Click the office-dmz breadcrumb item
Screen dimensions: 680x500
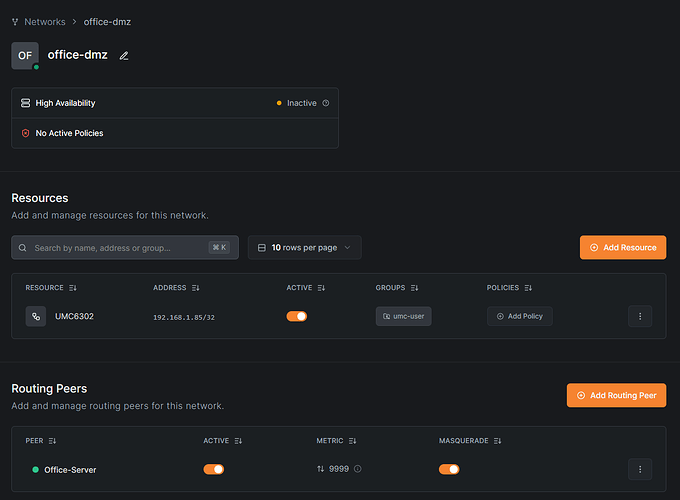[x=109, y=21]
